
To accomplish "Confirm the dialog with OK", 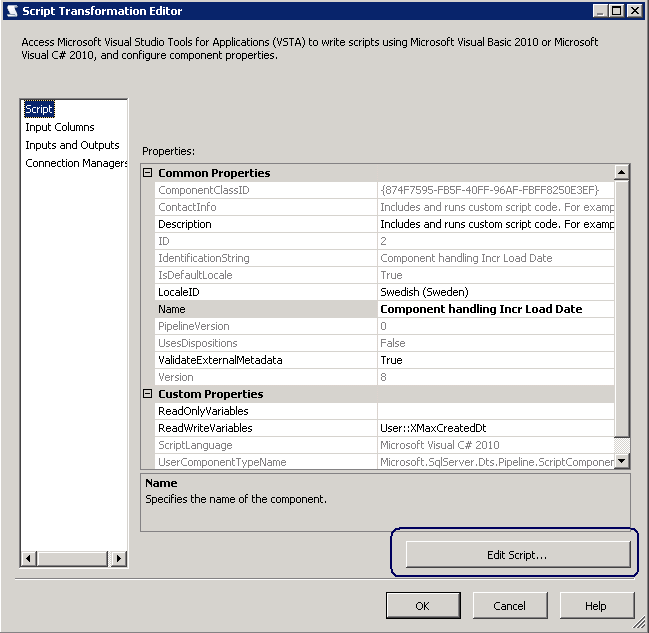I will point(423,605).
